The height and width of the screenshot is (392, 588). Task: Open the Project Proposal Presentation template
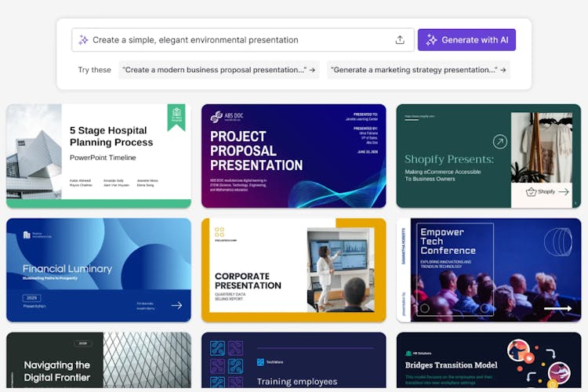293,156
